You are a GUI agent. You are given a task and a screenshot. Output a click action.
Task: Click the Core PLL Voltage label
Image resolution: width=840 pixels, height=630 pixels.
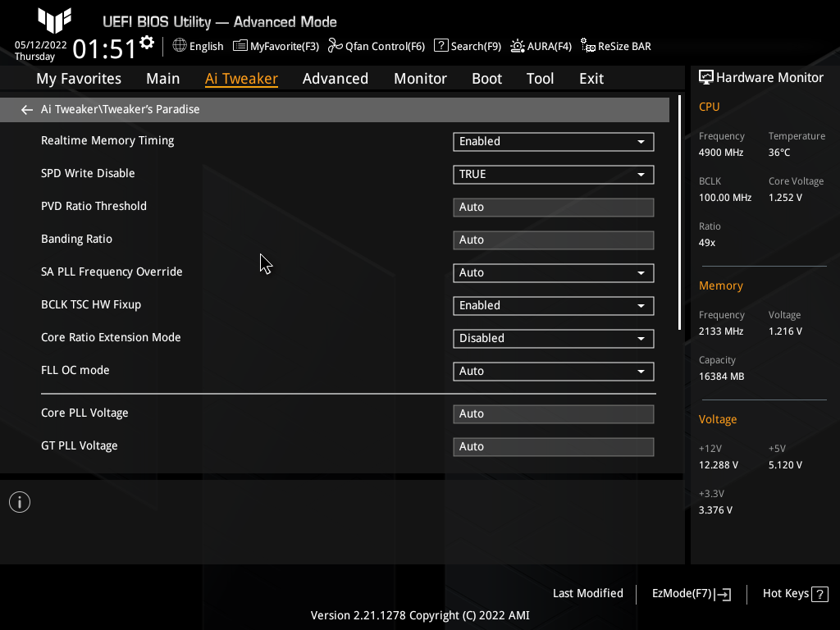pos(84,413)
